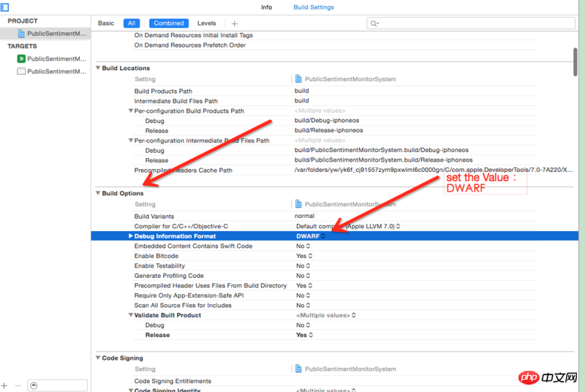
Task: Select the All settings filter
Action: pos(132,23)
